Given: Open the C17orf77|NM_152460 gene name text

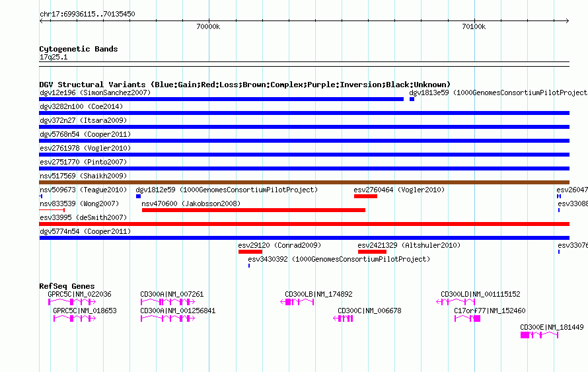Looking at the screenshot, I should pos(490,311).
